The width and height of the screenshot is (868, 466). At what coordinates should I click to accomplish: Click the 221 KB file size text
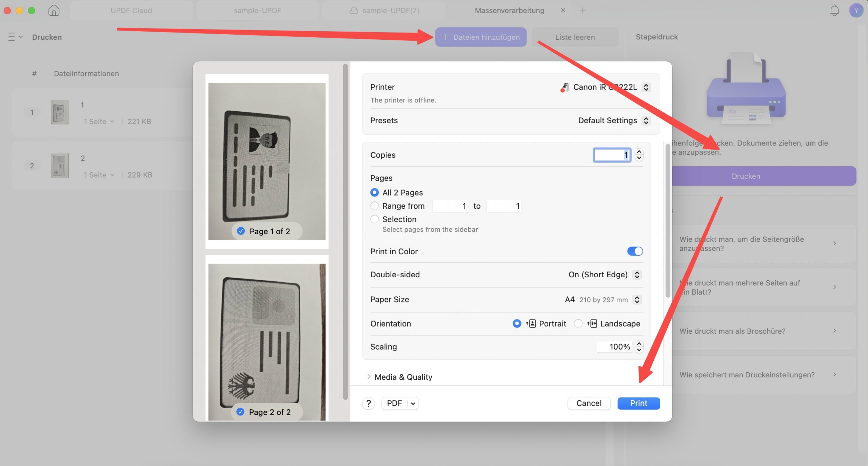click(x=139, y=122)
